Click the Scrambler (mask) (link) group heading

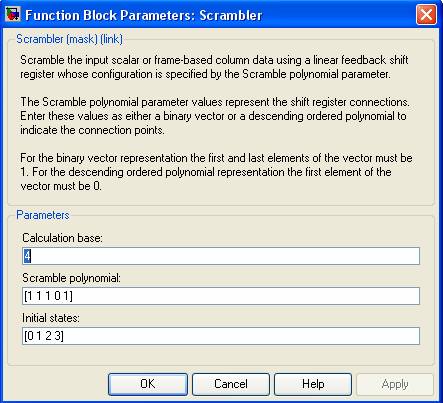pyautogui.click(x=70, y=39)
